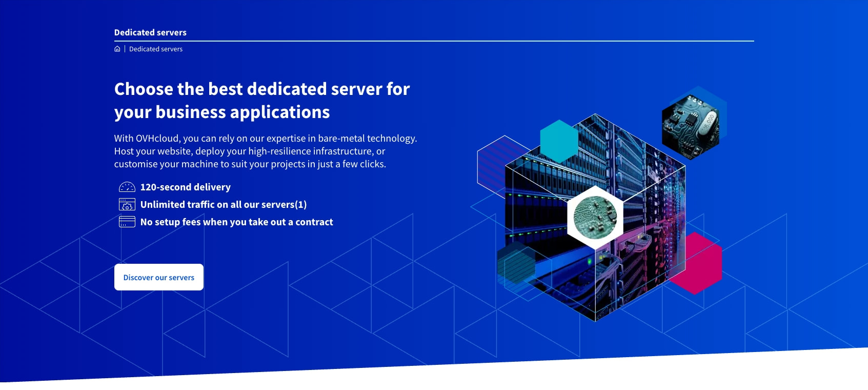Click the text "120-second delivery"

point(186,187)
